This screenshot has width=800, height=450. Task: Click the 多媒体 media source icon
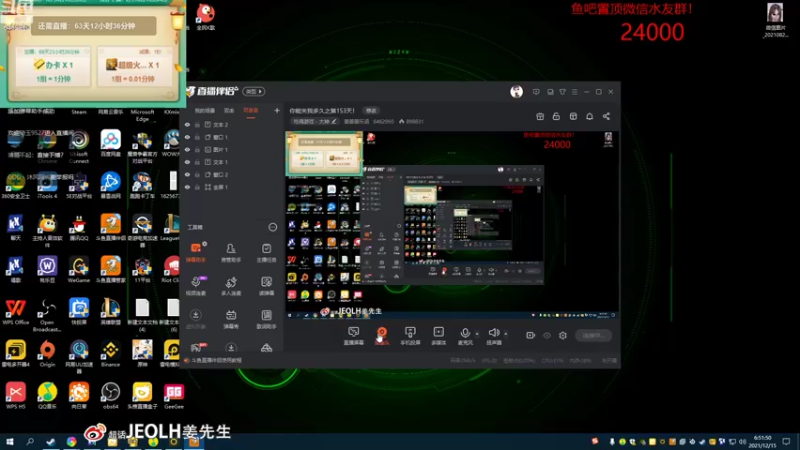click(438, 336)
